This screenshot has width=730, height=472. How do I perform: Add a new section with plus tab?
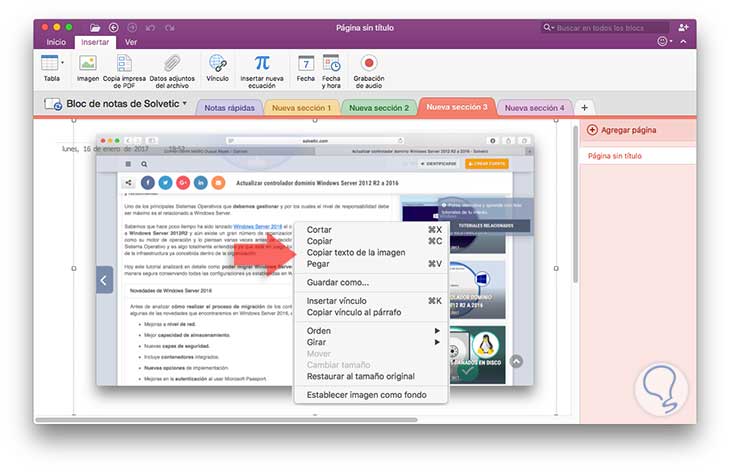click(584, 108)
